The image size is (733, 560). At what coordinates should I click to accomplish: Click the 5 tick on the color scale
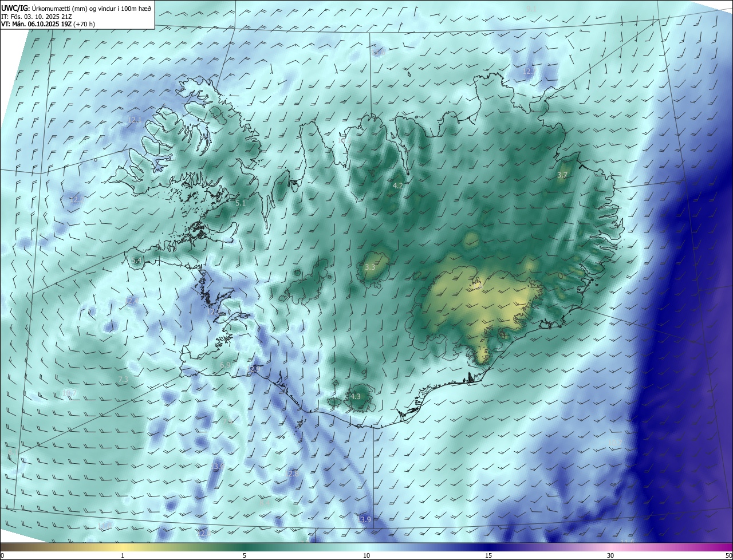coord(245,555)
